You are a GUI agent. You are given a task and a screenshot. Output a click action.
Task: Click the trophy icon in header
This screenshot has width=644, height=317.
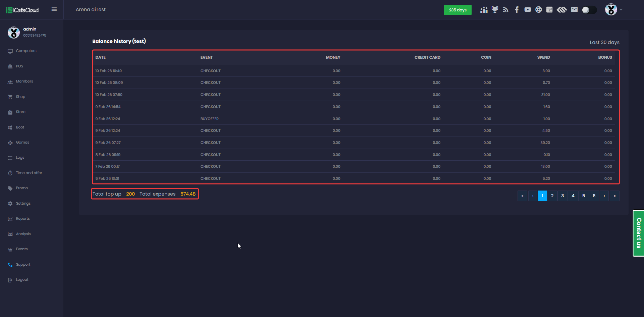coord(495,10)
